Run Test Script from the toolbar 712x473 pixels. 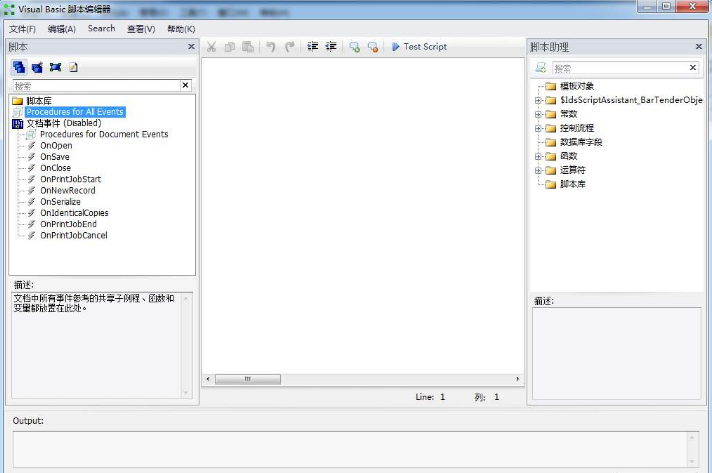[x=419, y=47]
